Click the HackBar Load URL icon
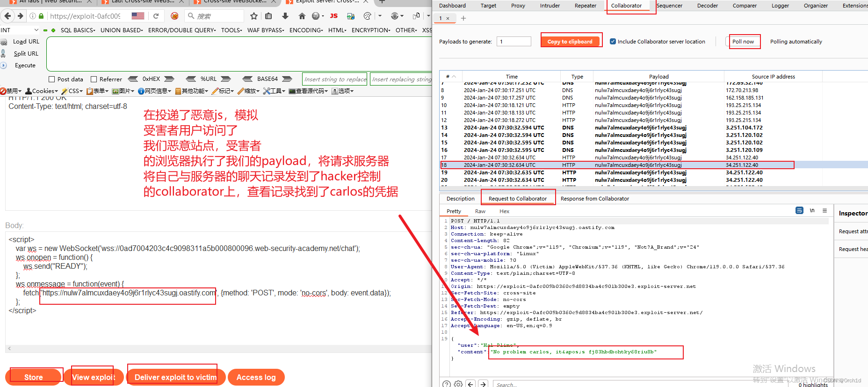 (x=4, y=42)
